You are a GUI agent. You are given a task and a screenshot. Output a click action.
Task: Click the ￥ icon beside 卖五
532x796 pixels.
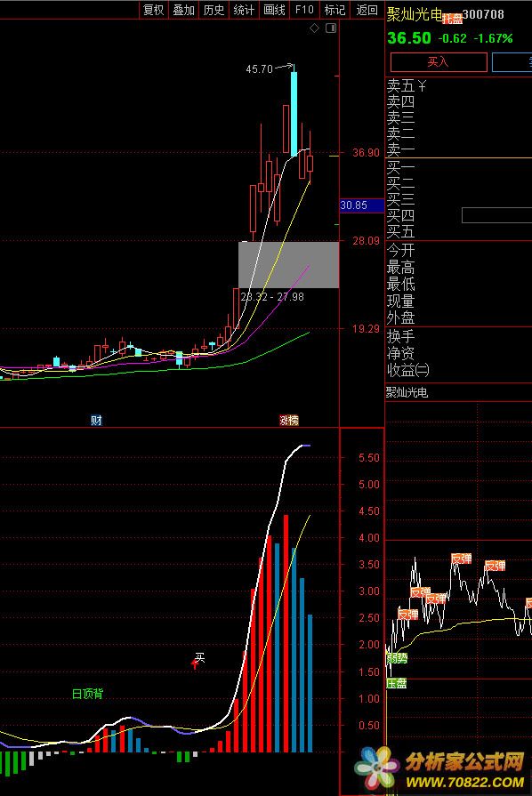click(422, 85)
